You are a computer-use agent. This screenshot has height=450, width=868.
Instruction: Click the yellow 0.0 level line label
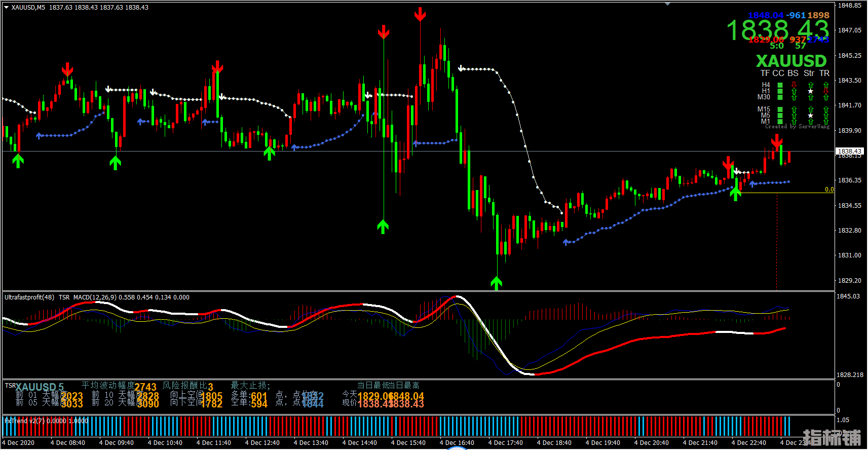point(829,190)
